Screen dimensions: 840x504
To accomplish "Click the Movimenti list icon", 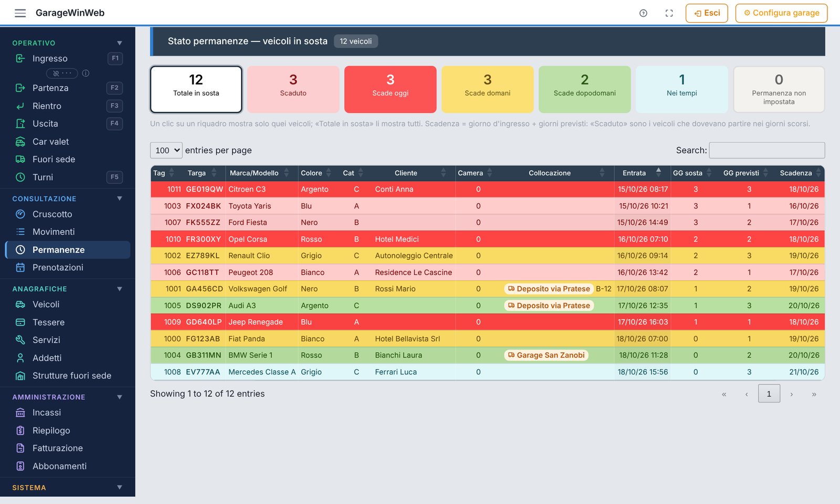I will click(20, 232).
